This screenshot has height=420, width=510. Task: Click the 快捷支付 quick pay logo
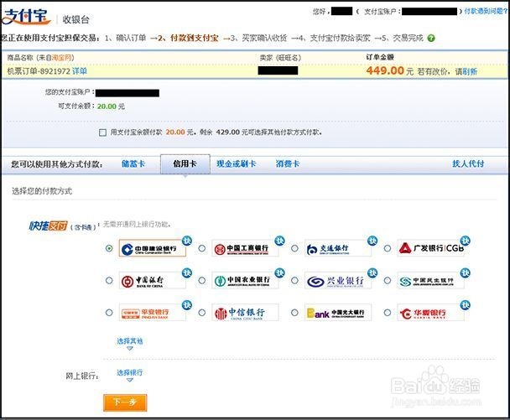48,226
